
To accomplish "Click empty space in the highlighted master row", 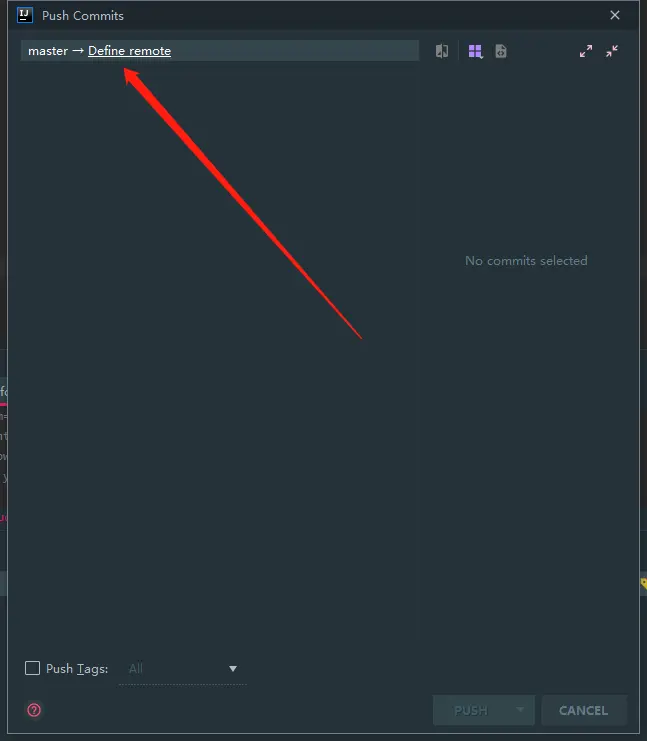I will [x=295, y=51].
